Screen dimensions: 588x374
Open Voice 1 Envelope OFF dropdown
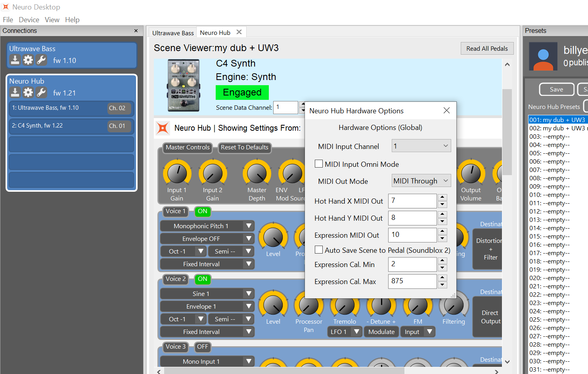click(207, 239)
